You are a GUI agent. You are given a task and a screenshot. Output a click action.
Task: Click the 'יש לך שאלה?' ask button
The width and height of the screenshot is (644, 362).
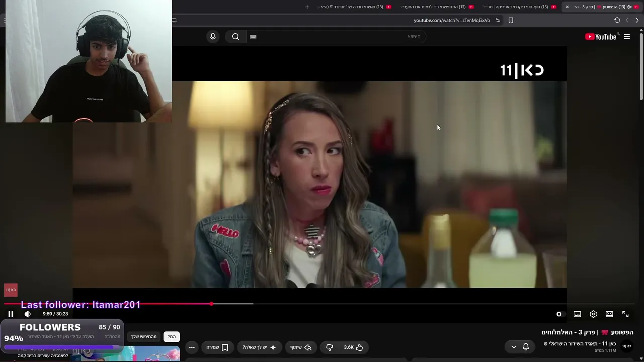click(259, 347)
